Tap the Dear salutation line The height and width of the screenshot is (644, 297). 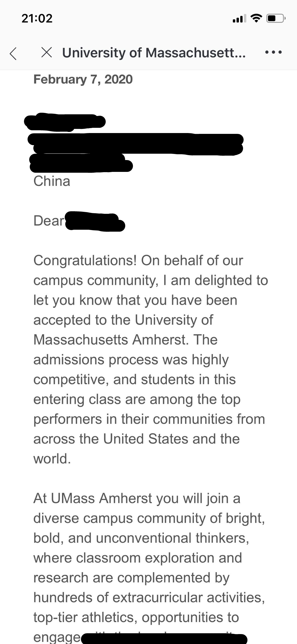79,221
